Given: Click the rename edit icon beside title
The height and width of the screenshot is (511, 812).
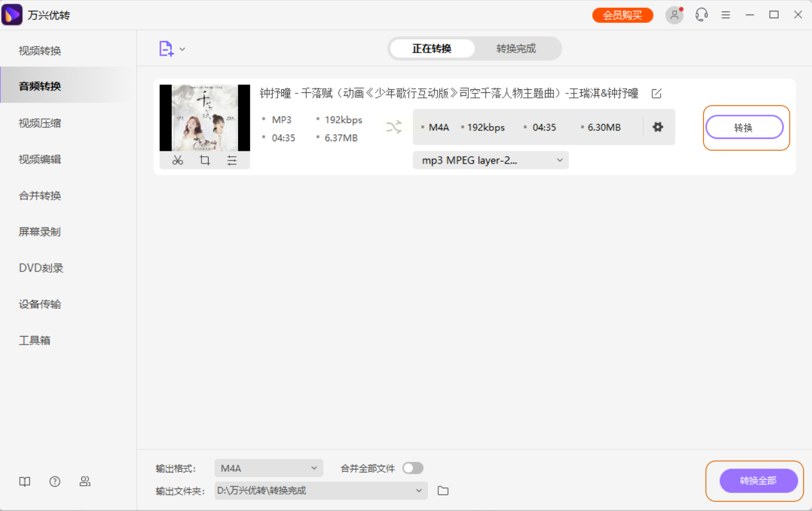Looking at the screenshot, I should pos(656,94).
